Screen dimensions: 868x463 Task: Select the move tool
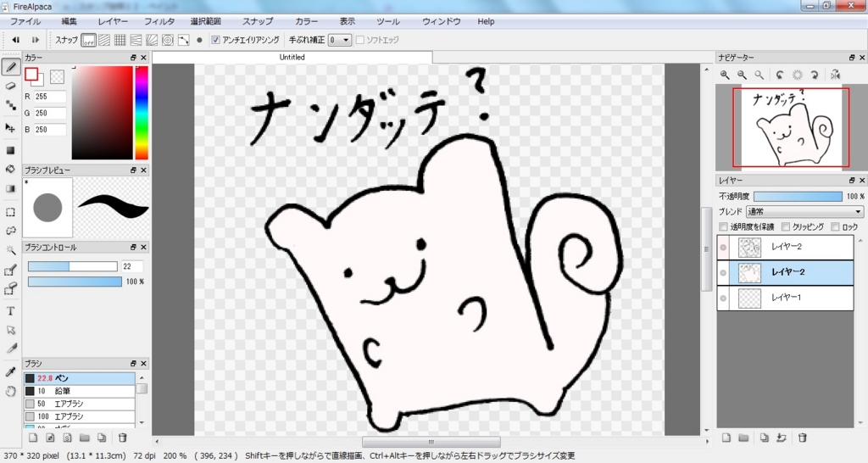(10, 128)
